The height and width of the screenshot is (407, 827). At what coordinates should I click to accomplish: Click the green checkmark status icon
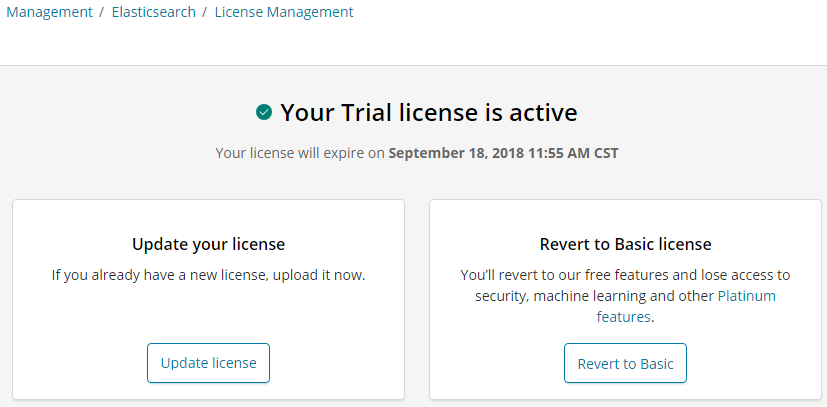[264, 112]
